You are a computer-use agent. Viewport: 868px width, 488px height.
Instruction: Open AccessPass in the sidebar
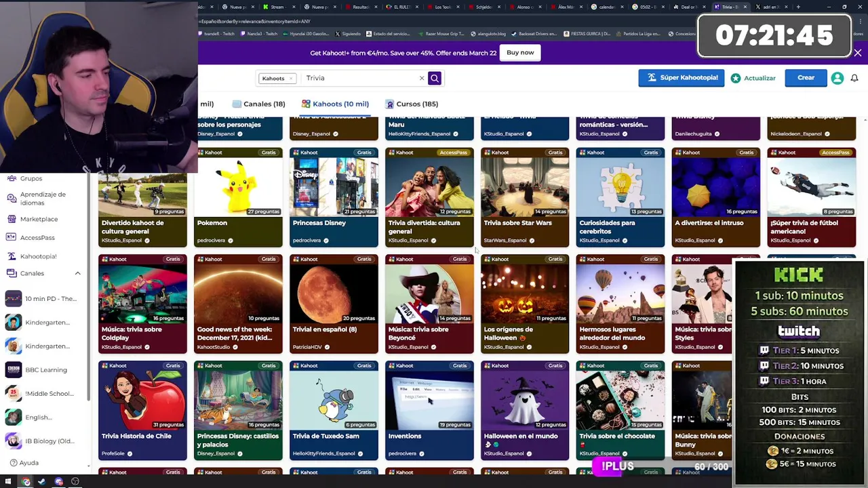point(37,237)
